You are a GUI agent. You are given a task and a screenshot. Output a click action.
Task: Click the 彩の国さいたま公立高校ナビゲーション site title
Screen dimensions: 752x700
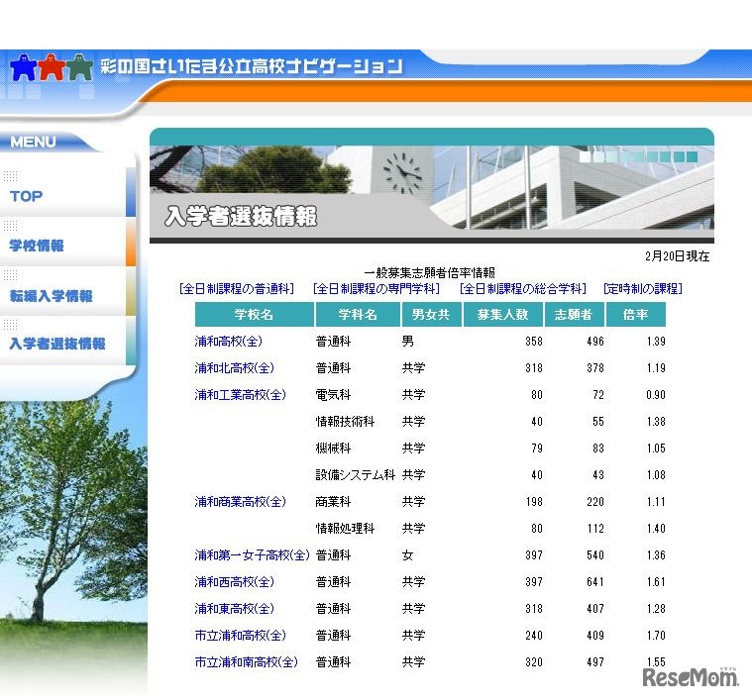(252, 66)
